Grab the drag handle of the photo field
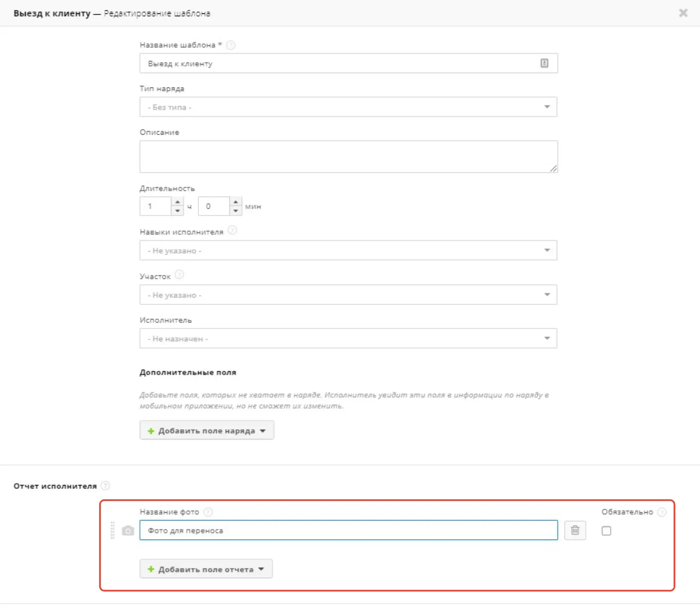Image resolution: width=700 pixels, height=608 pixels. point(113,530)
